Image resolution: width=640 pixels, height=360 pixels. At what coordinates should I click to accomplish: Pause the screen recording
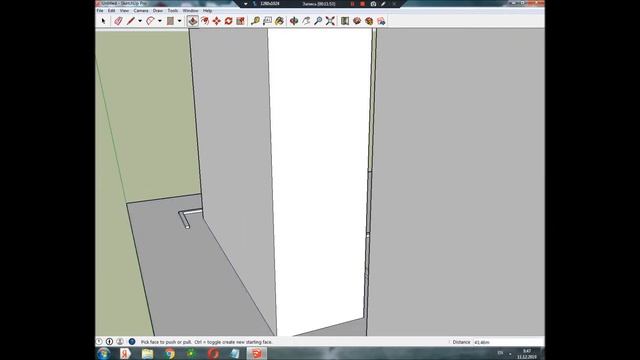coord(353,4)
